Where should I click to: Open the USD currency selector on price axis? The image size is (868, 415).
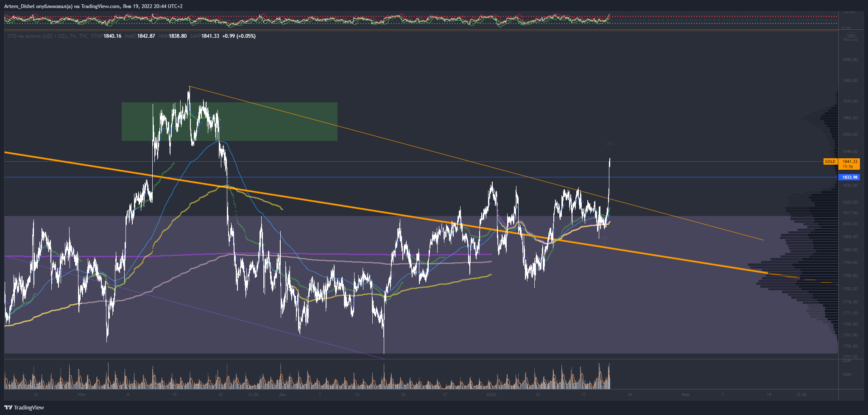(851, 36)
